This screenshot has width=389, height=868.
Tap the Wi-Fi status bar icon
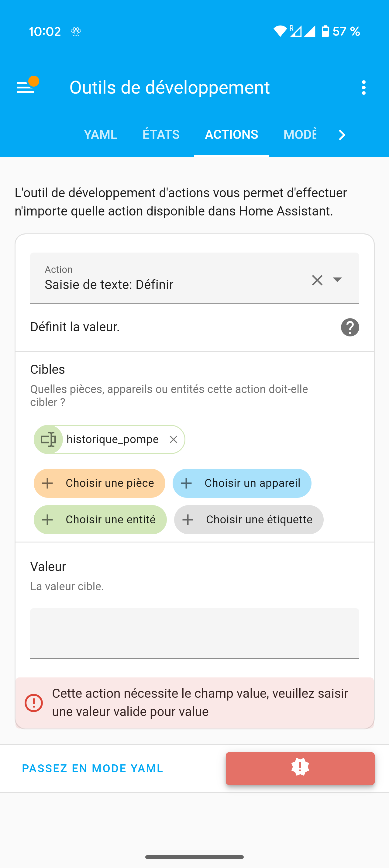[x=280, y=31]
